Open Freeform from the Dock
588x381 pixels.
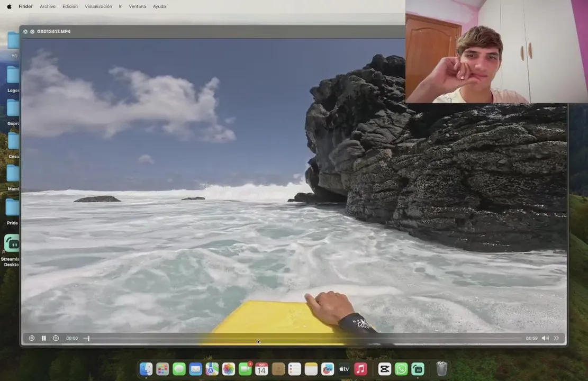pos(328,369)
